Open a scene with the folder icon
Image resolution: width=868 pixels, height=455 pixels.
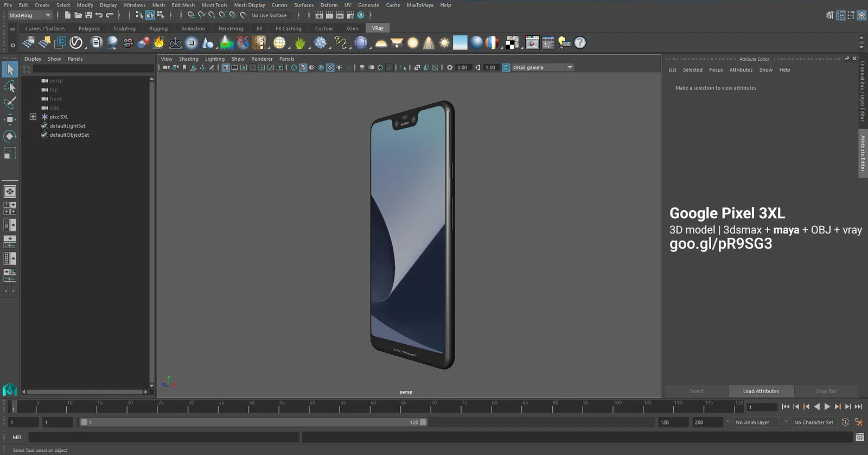pos(78,15)
